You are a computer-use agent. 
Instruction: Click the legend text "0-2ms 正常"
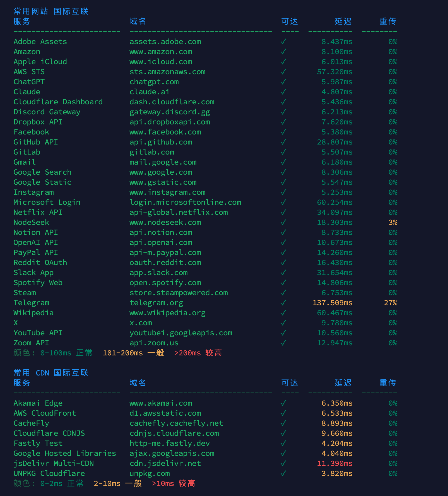[x=62, y=483]
